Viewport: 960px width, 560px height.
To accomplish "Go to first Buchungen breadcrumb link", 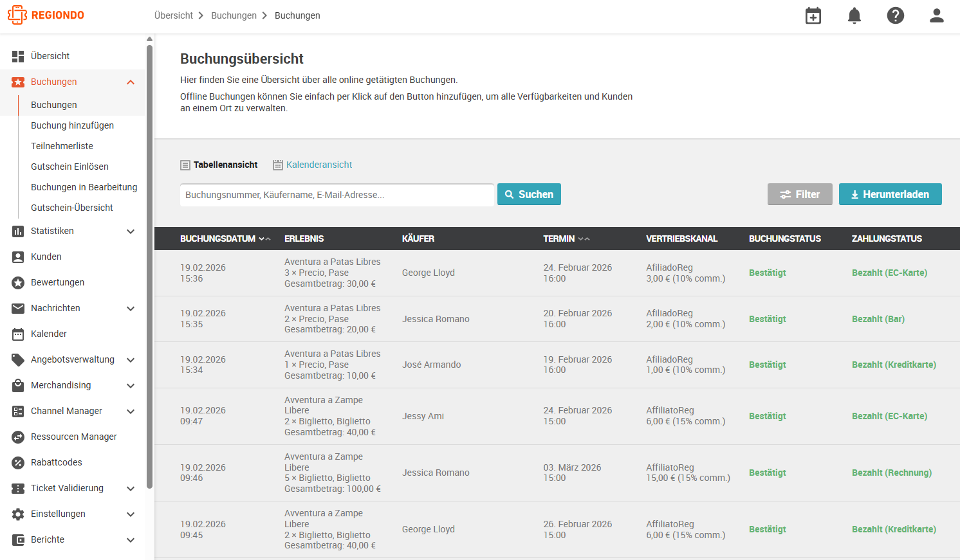I will click(x=234, y=15).
